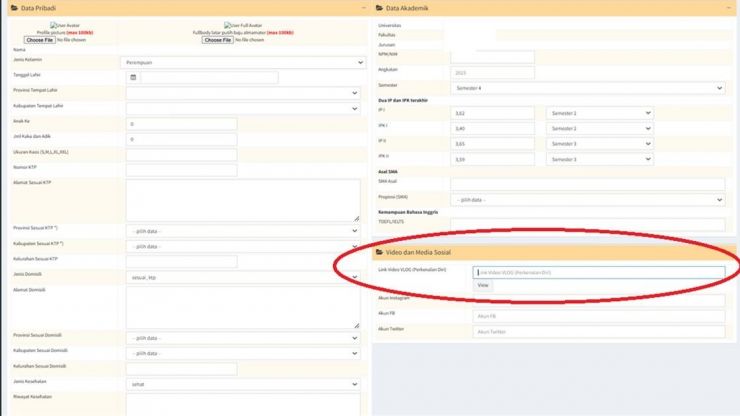
Task: Click the IPK I value input field
Action: tap(493, 128)
